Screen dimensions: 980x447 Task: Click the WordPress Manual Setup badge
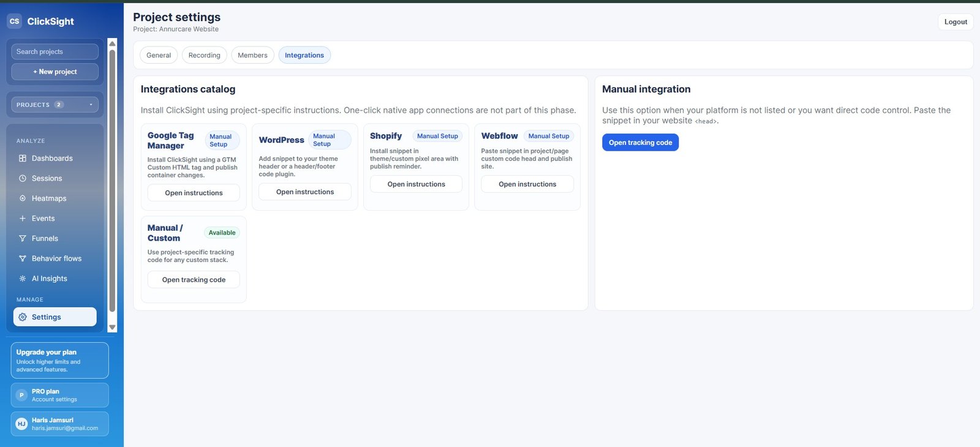[x=330, y=140]
